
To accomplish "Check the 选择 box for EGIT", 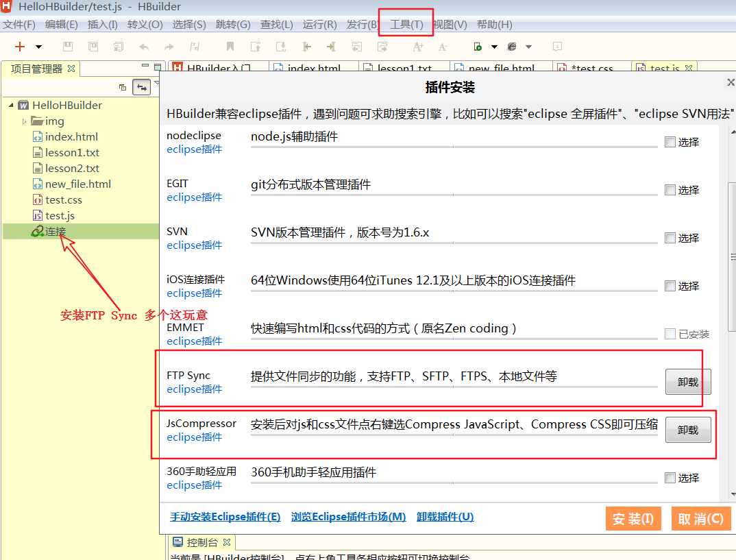I will pos(670,190).
